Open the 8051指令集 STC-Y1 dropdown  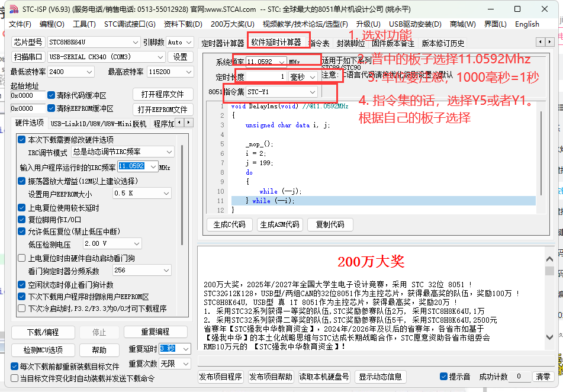click(282, 92)
